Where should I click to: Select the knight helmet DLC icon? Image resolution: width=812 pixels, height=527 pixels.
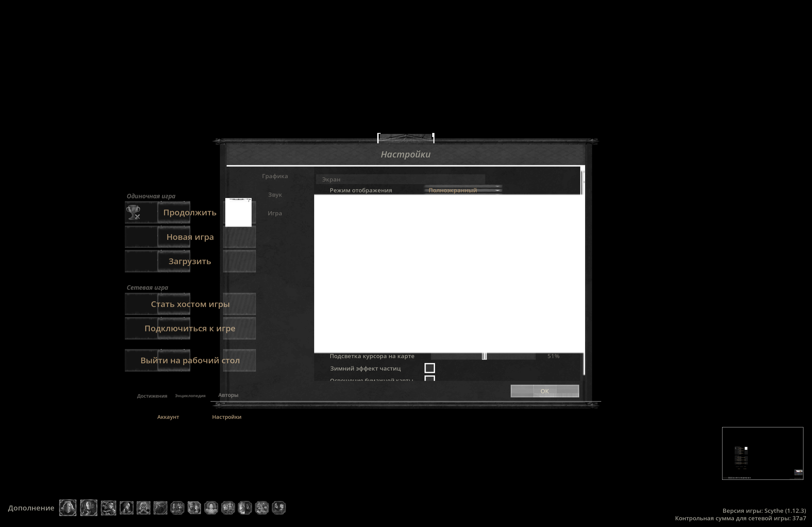point(68,508)
